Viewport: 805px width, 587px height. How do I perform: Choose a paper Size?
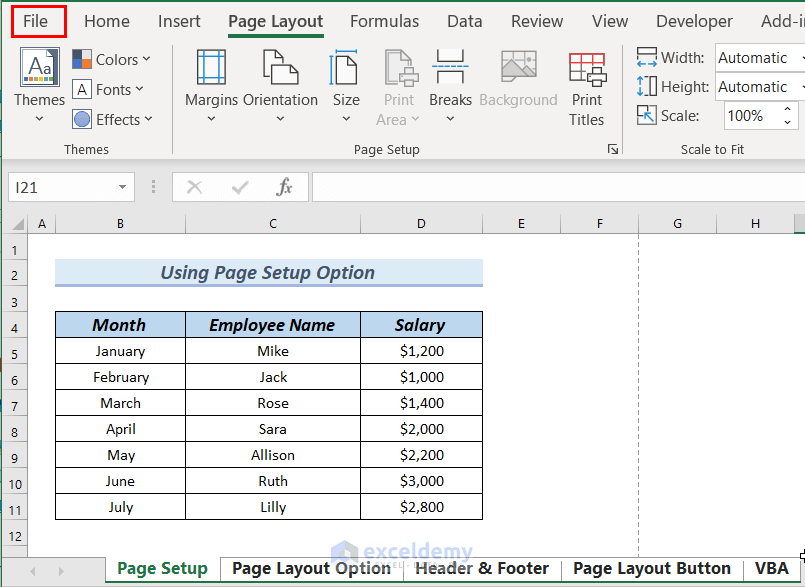coord(345,85)
